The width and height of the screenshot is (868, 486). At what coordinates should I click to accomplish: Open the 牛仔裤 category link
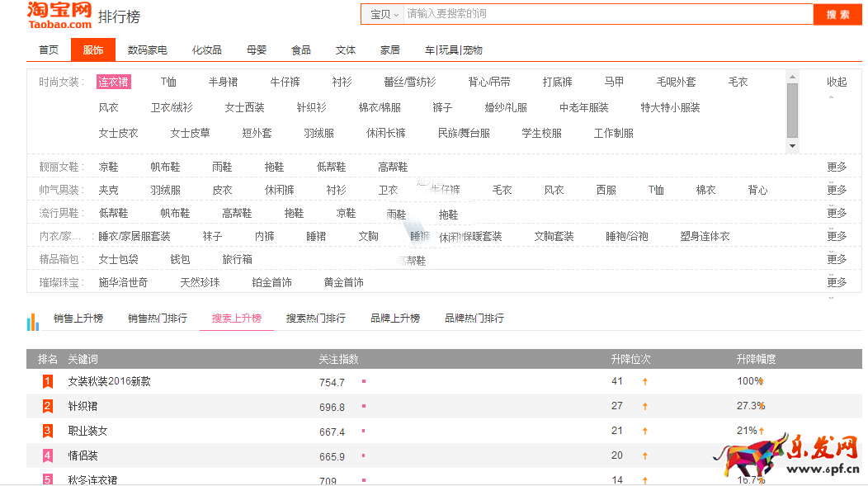(285, 82)
